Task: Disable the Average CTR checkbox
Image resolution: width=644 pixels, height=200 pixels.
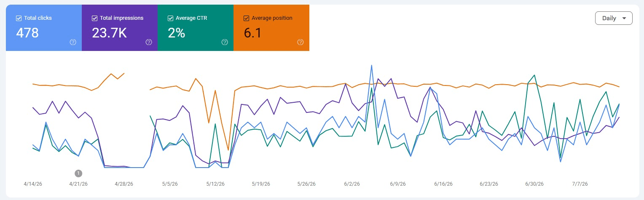Action: 170,18
